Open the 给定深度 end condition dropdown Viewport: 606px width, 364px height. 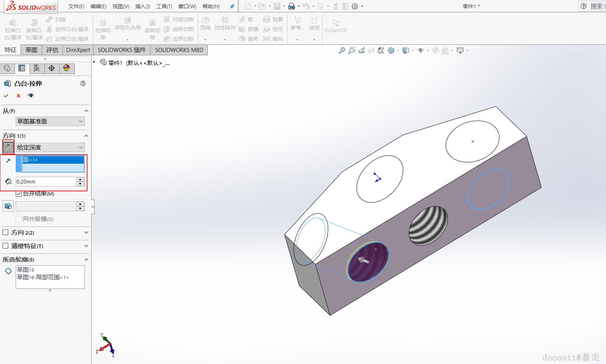click(x=50, y=148)
